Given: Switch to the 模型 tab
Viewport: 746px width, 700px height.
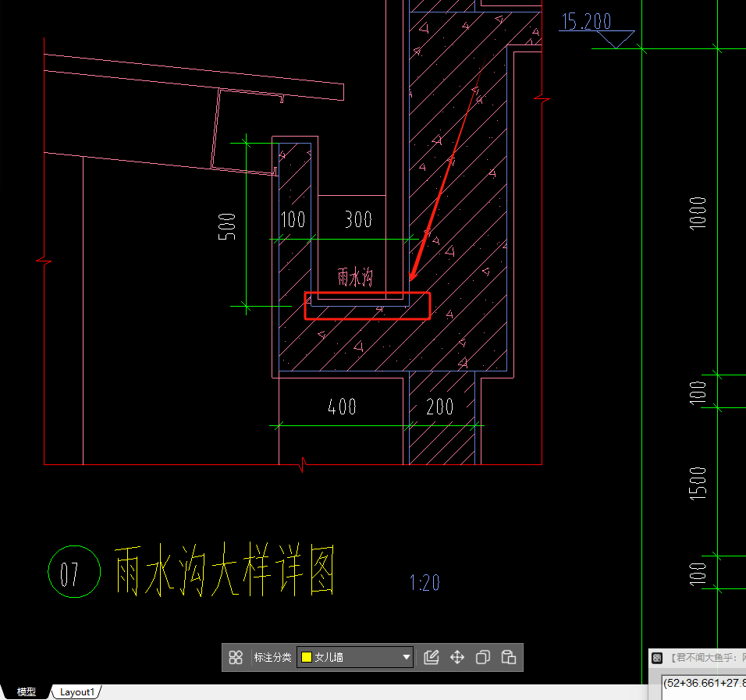Looking at the screenshot, I should click(x=27, y=692).
